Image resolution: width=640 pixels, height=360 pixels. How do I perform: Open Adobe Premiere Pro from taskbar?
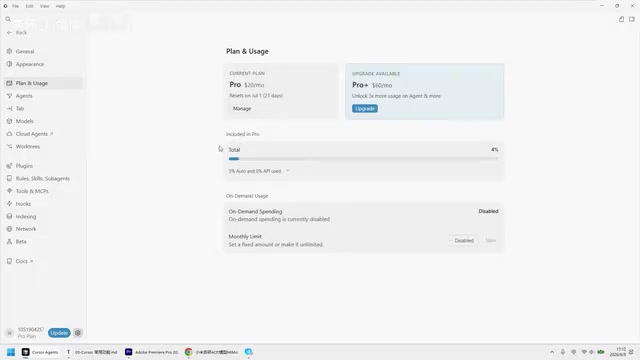pyautogui.click(x=152, y=352)
